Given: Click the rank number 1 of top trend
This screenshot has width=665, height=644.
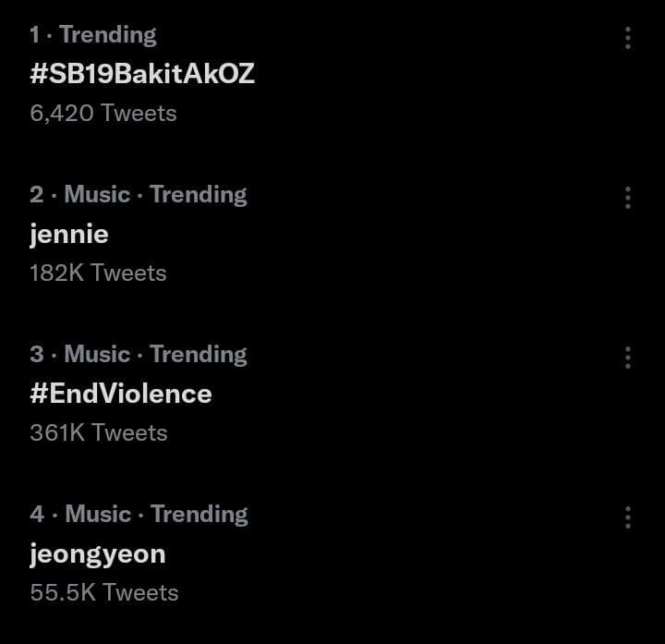Looking at the screenshot, I should point(35,35).
